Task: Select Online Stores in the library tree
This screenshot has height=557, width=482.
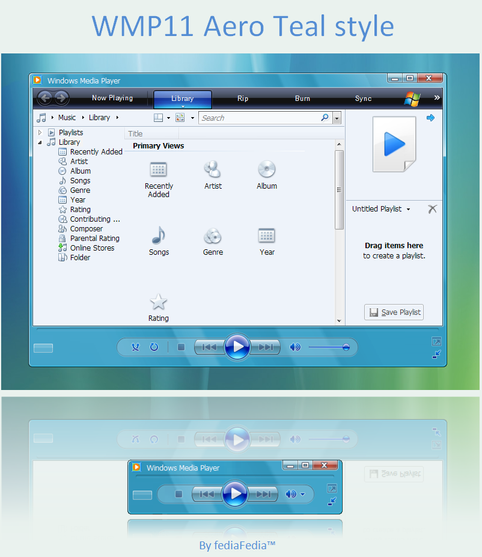Action: [92, 248]
